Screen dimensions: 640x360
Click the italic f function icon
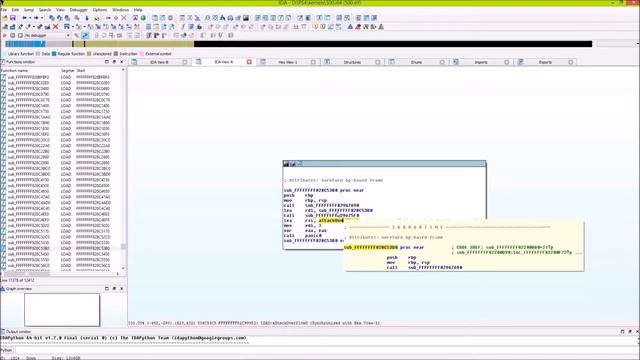click(183, 27)
